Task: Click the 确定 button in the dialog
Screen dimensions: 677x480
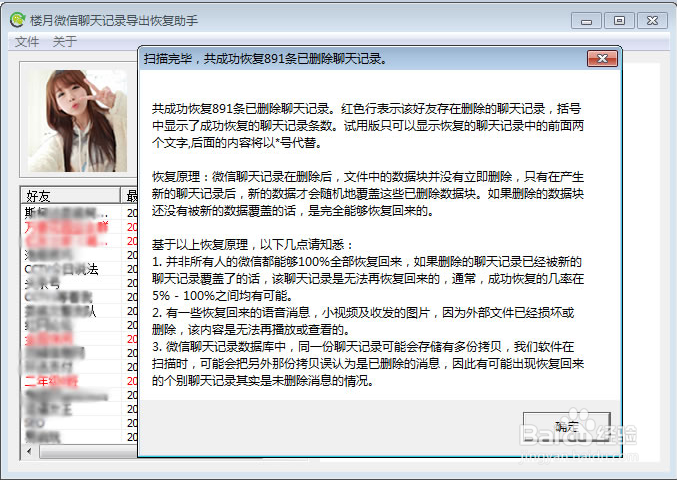Action: coord(566,427)
